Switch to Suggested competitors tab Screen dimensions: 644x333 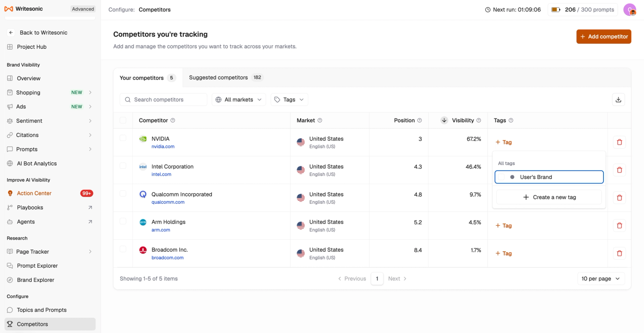tap(226, 77)
